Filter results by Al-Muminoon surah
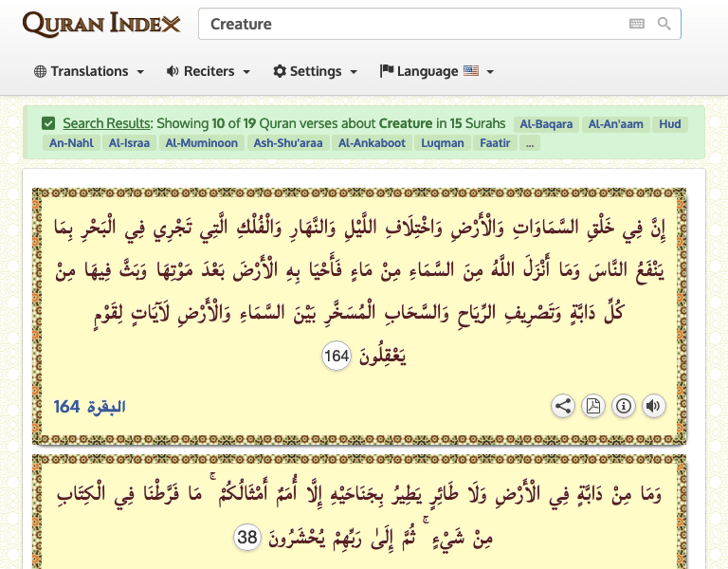 pos(202,143)
